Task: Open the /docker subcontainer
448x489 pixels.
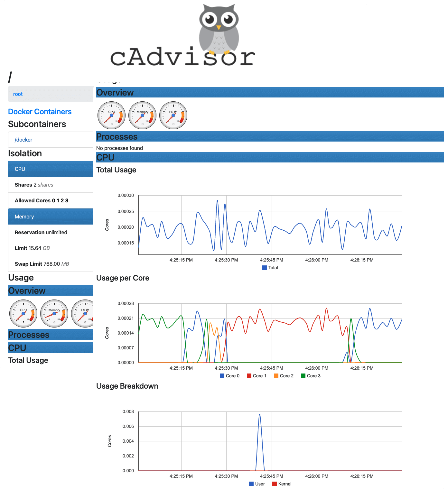Action: 23,140
